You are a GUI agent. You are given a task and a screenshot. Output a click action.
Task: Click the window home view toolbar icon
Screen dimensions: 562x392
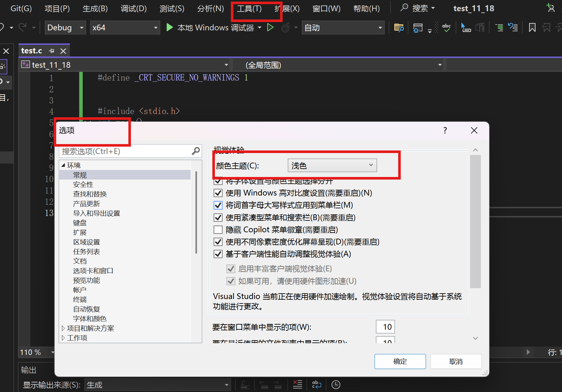click(418, 28)
